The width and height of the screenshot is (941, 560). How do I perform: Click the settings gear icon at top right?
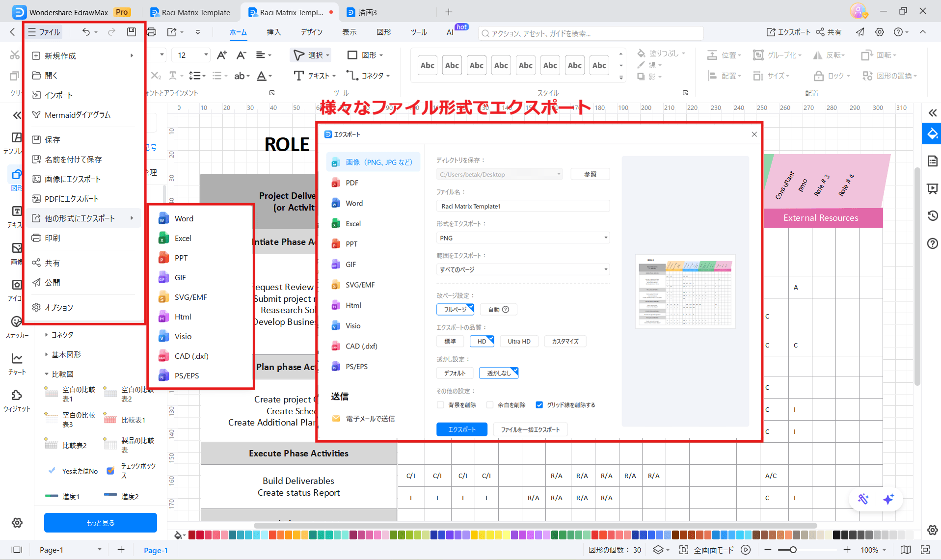coord(879,32)
